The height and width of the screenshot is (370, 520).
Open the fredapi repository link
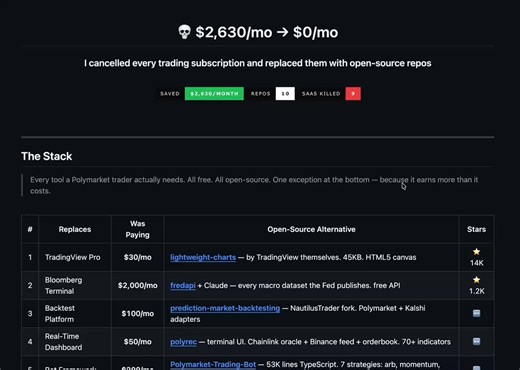point(183,285)
